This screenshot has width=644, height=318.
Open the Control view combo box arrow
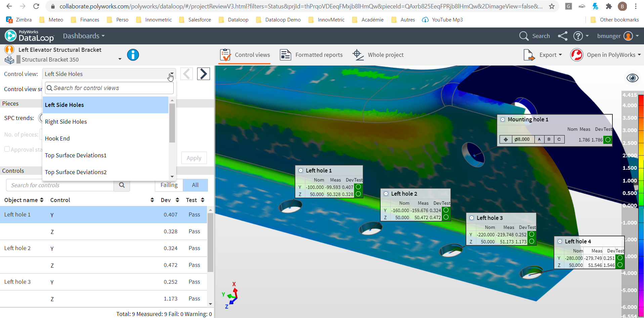coord(172,74)
